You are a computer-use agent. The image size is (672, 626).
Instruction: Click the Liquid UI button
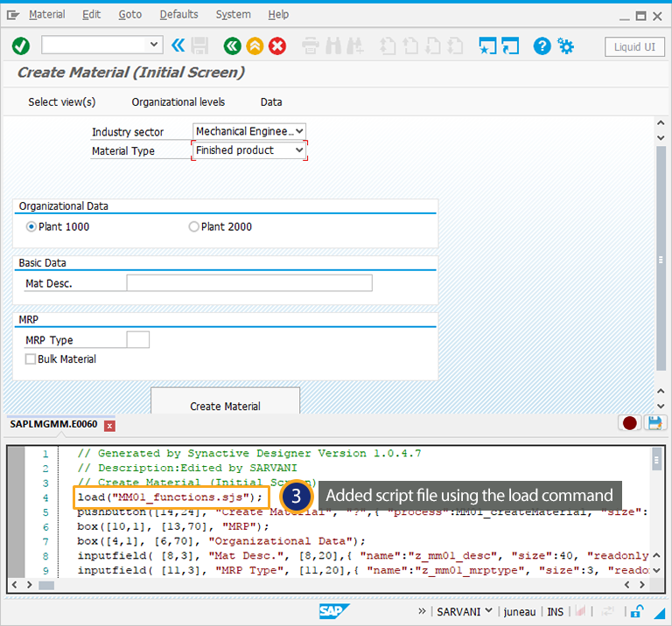coord(634,46)
